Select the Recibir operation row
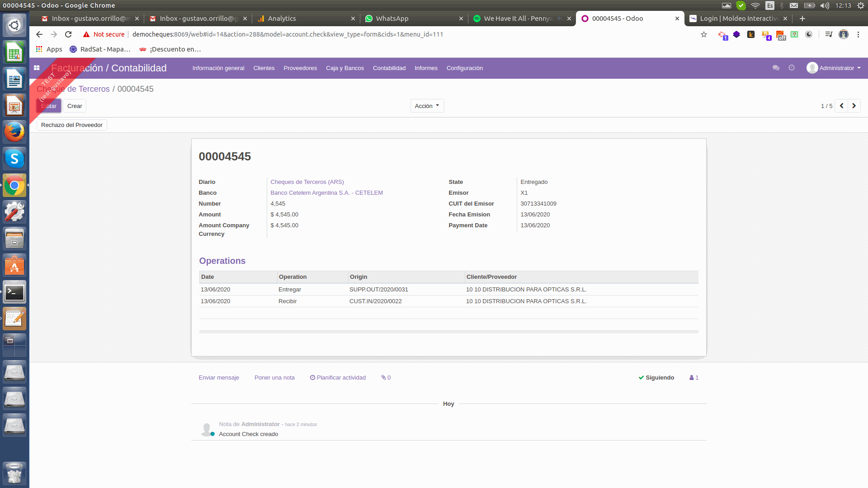868x488 pixels. click(448, 301)
